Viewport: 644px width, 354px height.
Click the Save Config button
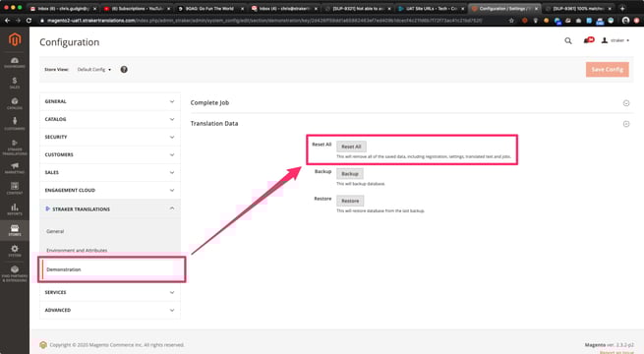607,70
